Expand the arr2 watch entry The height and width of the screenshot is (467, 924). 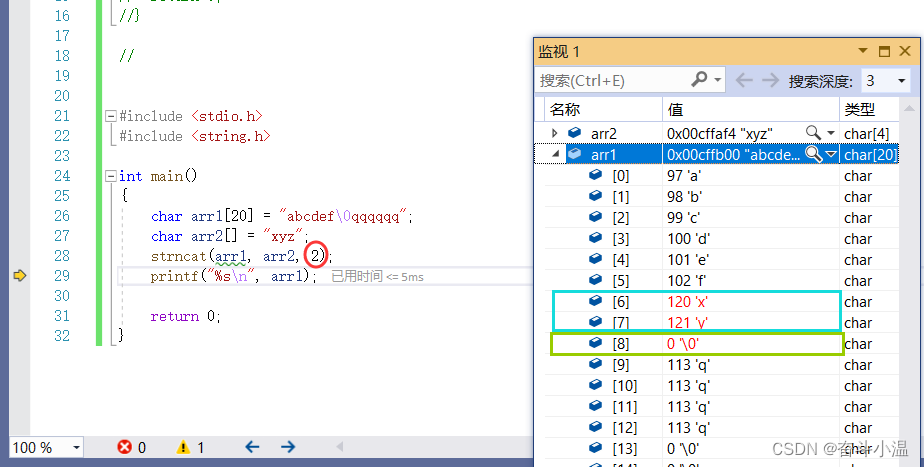tap(554, 133)
